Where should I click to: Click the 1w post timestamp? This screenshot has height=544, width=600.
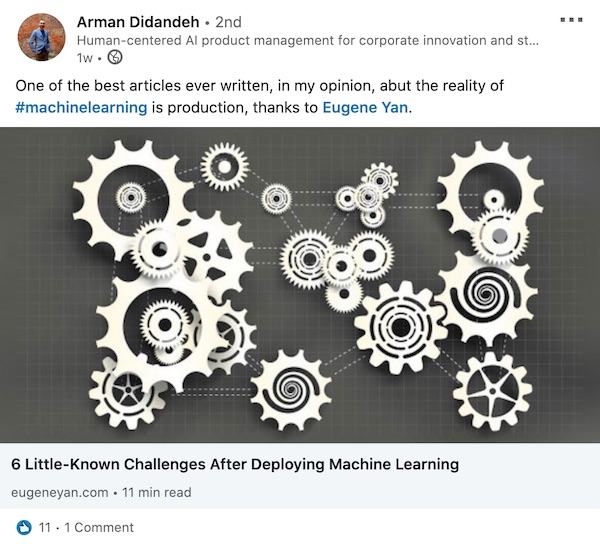(85, 58)
